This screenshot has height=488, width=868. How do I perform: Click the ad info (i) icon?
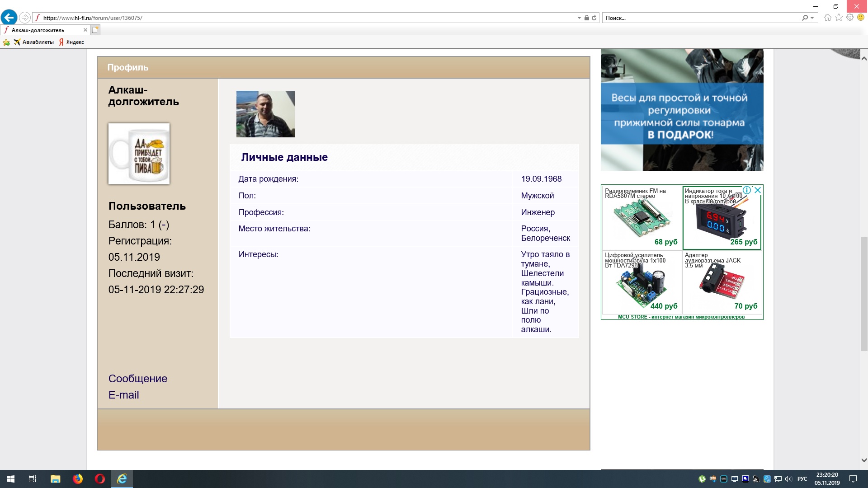point(747,190)
